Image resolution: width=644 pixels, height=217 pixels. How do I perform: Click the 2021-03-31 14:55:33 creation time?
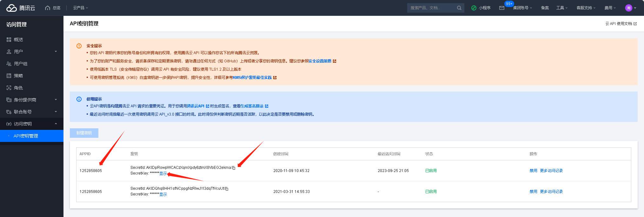tap(291, 192)
